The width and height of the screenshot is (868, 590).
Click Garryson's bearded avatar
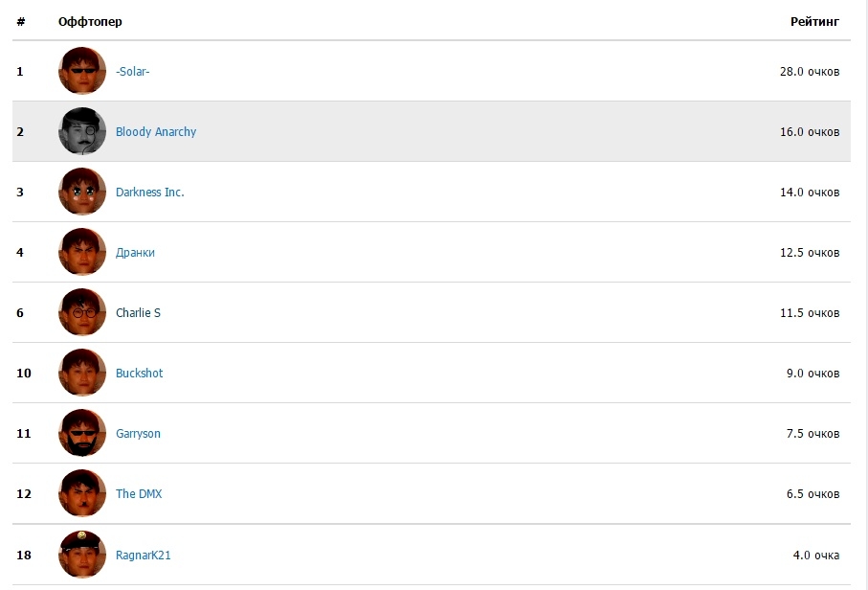click(82, 433)
